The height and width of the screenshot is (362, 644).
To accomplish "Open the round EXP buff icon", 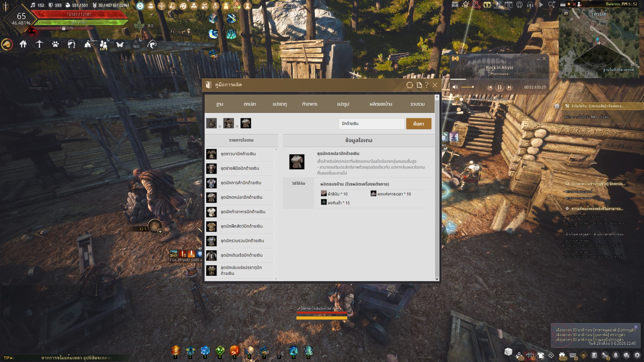I will coord(215,6).
